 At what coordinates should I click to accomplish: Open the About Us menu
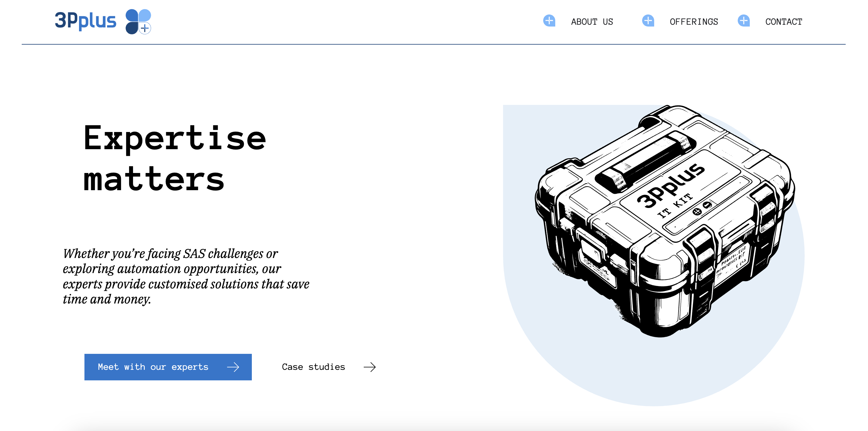(592, 22)
